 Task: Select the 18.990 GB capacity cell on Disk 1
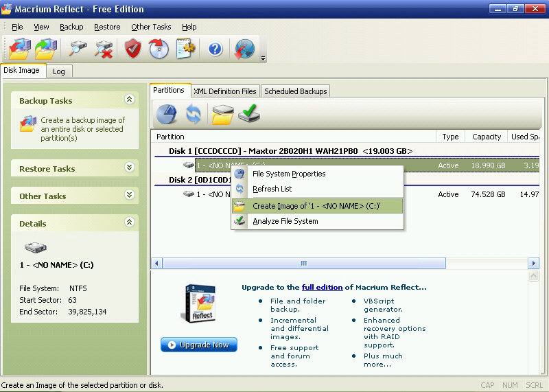point(488,165)
